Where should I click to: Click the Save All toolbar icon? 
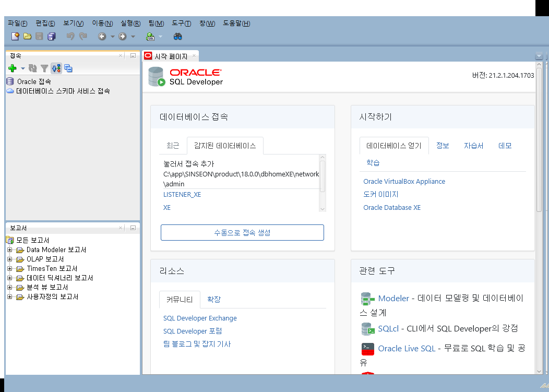pos(52,36)
